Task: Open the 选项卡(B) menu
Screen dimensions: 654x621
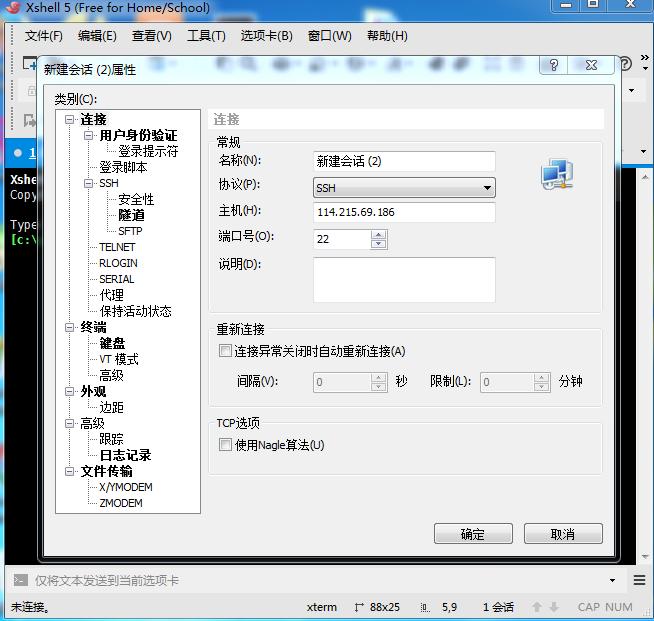Action: coord(267,36)
